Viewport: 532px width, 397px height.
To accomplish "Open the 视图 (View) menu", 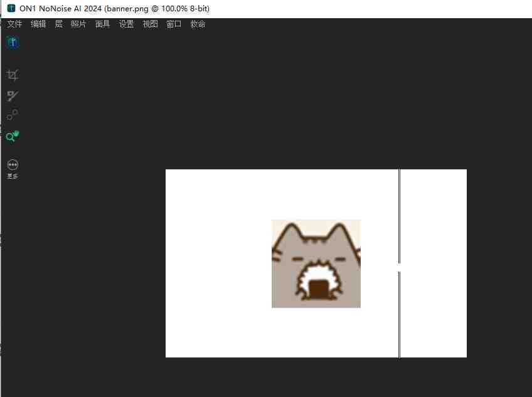I will (x=150, y=24).
